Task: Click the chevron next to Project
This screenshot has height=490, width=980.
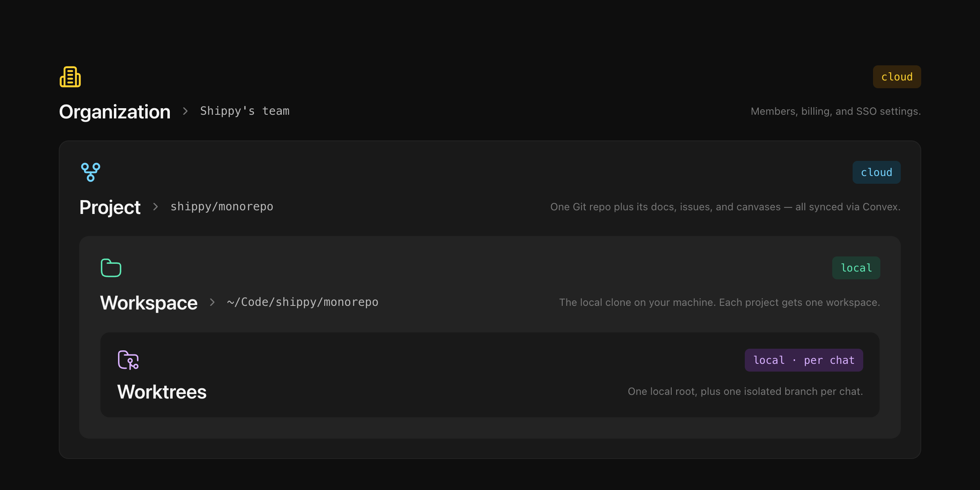Action: click(x=156, y=207)
